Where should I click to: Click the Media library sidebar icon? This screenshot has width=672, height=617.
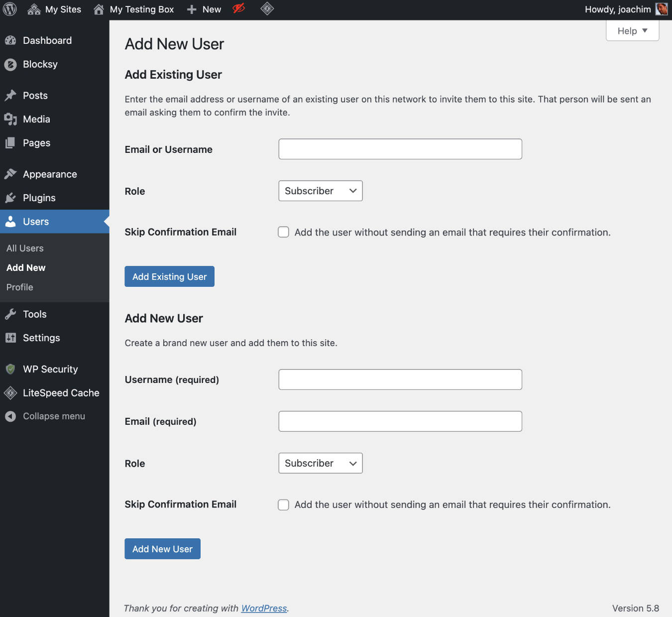pos(10,119)
